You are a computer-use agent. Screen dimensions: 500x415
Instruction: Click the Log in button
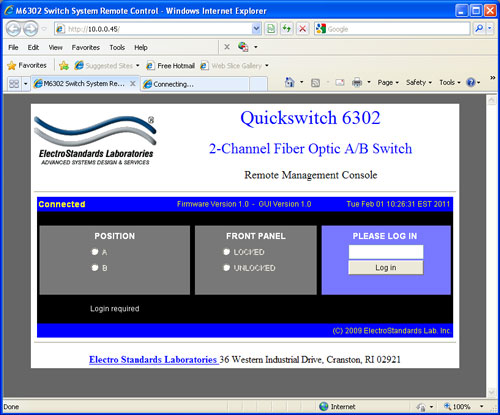click(x=386, y=268)
